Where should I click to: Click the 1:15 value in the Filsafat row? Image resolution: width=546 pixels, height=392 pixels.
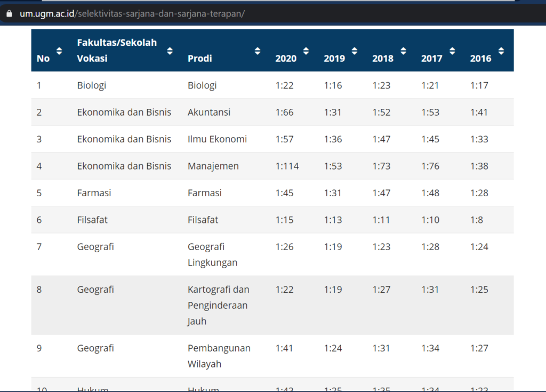pos(285,220)
